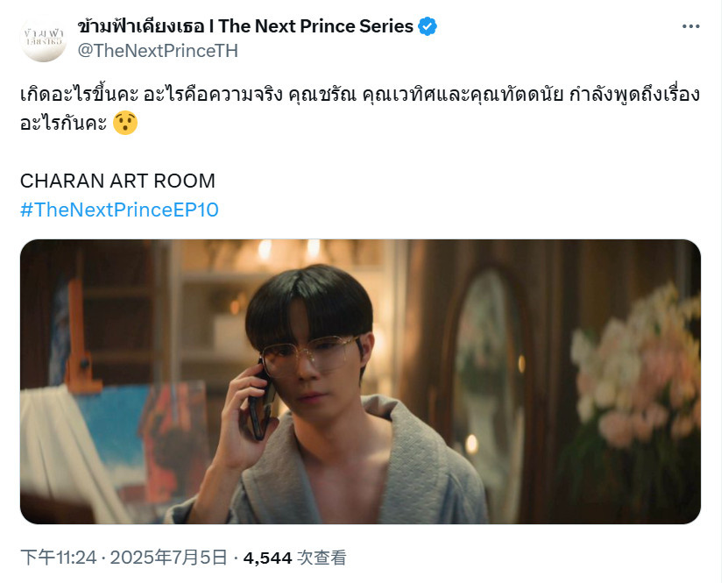Screen dimensions: 728x583
Task: Click the 2025年7月5日 post date
Action: pyautogui.click(x=168, y=558)
